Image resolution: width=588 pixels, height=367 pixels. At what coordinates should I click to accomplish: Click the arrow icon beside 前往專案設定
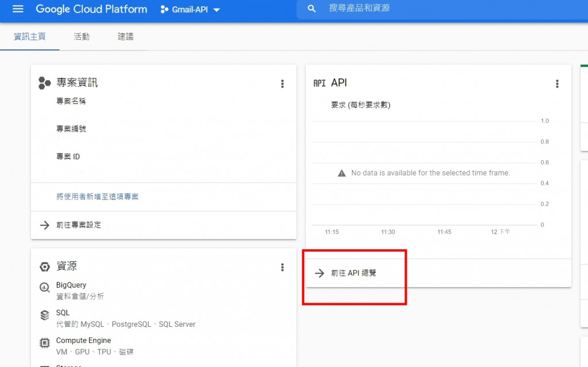(x=45, y=225)
